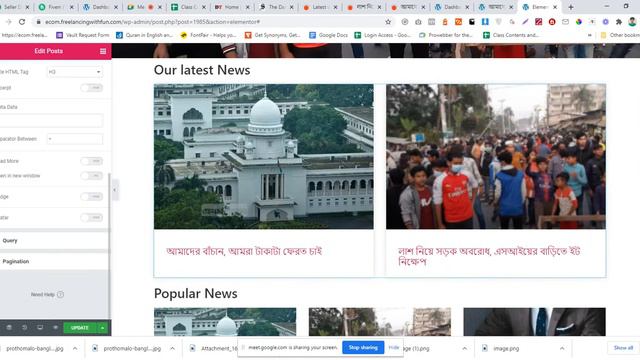
Task: Expand the Pagination section
Action: (x=54, y=261)
